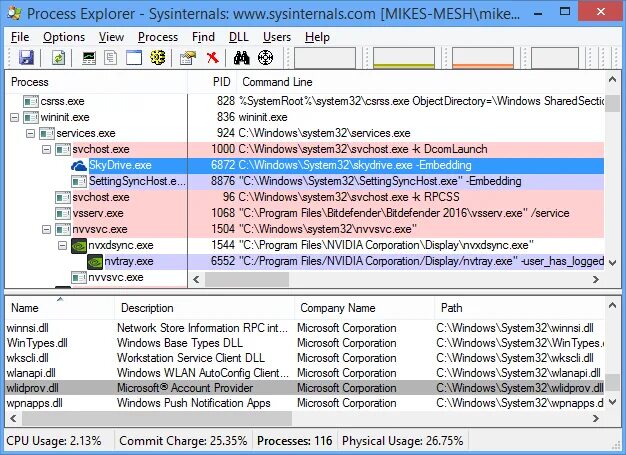Open the Users menu

coord(277,37)
